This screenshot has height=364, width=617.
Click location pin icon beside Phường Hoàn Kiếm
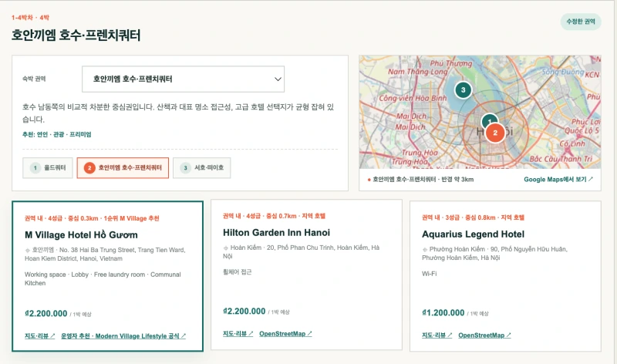[425, 250]
